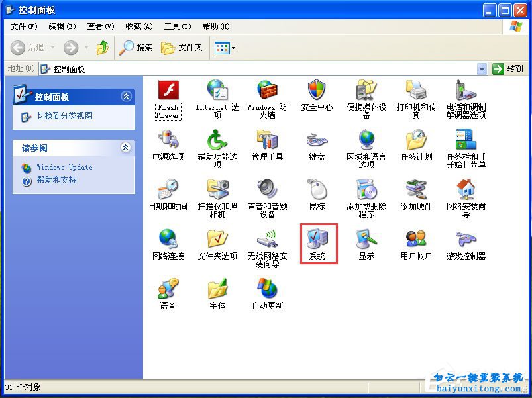Open 鼠标 (Mouse) settings
Image resolution: width=532 pixels, height=398 pixels.
pyautogui.click(x=317, y=195)
